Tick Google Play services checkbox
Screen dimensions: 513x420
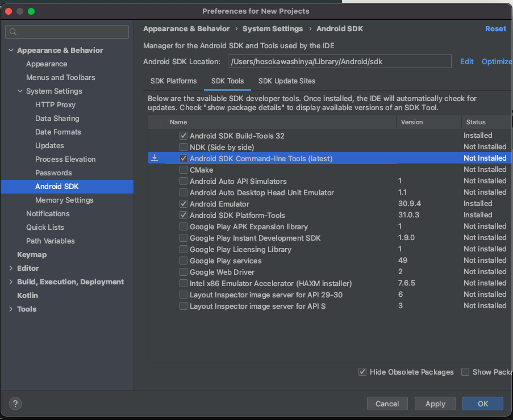tap(183, 261)
